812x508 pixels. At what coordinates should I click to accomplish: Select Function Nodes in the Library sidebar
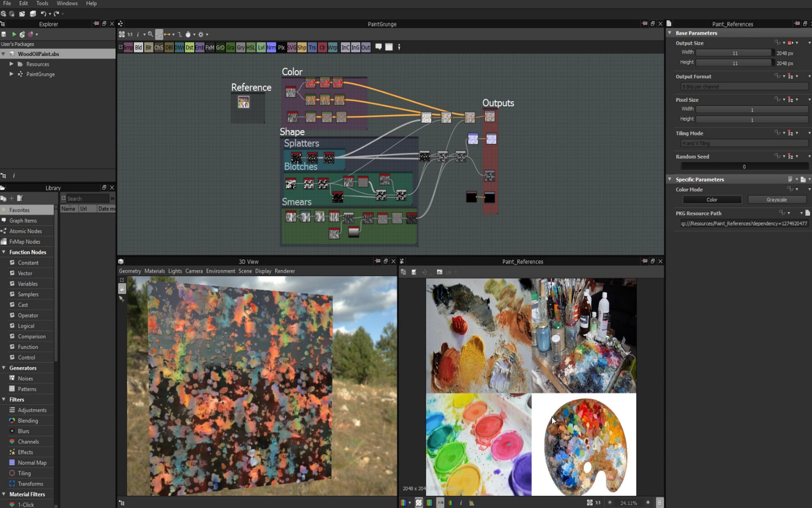pyautogui.click(x=28, y=252)
